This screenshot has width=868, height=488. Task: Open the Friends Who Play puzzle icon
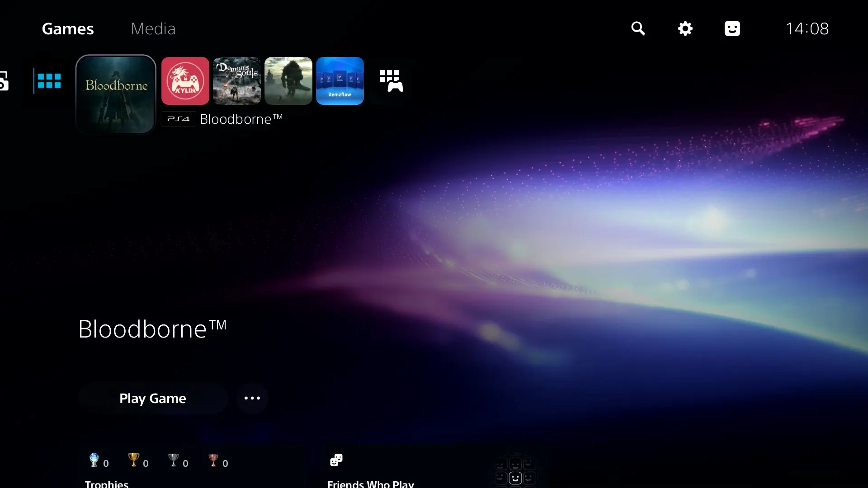tap(336, 460)
